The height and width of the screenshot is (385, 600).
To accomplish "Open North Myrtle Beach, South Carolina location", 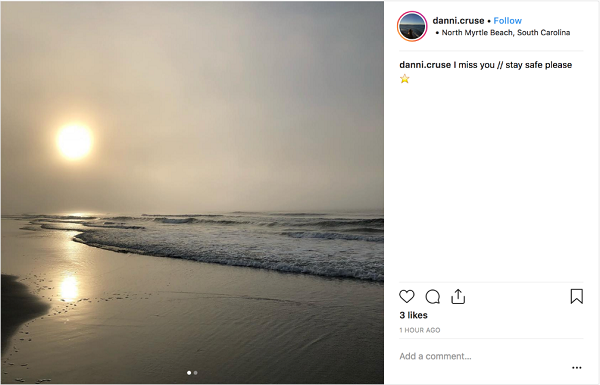I will (506, 33).
